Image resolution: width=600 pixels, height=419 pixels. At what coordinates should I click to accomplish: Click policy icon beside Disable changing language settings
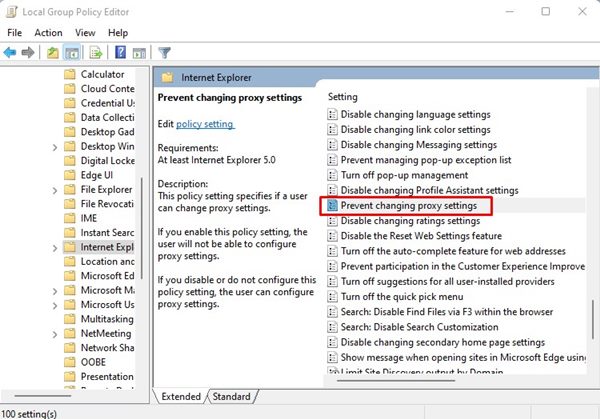[x=332, y=114]
